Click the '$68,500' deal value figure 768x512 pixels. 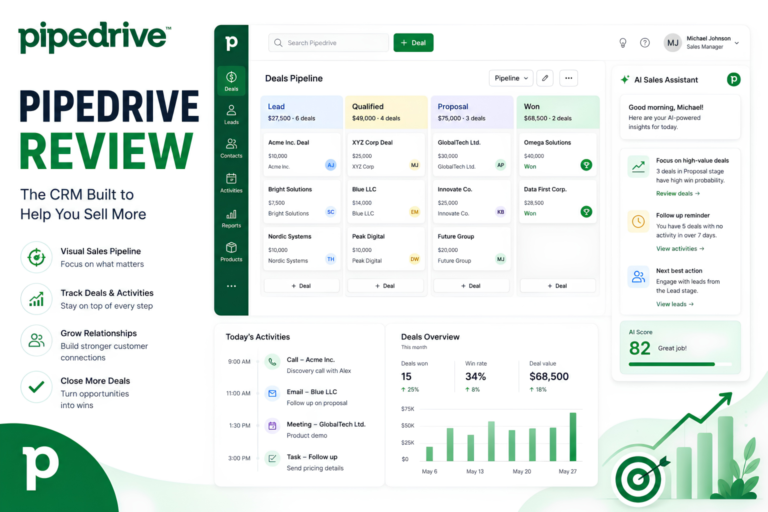549,376
